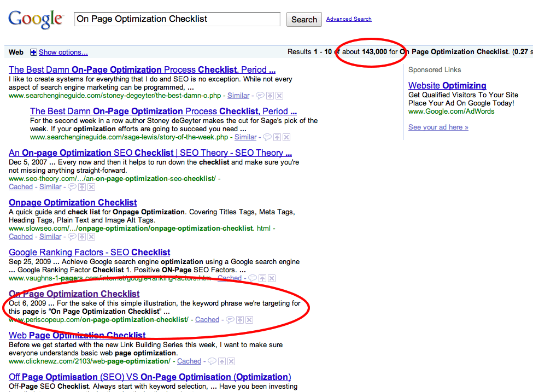The width and height of the screenshot is (533, 392).
Task: Click Cached link for vaughns-1-pagers result
Action: [x=230, y=278]
